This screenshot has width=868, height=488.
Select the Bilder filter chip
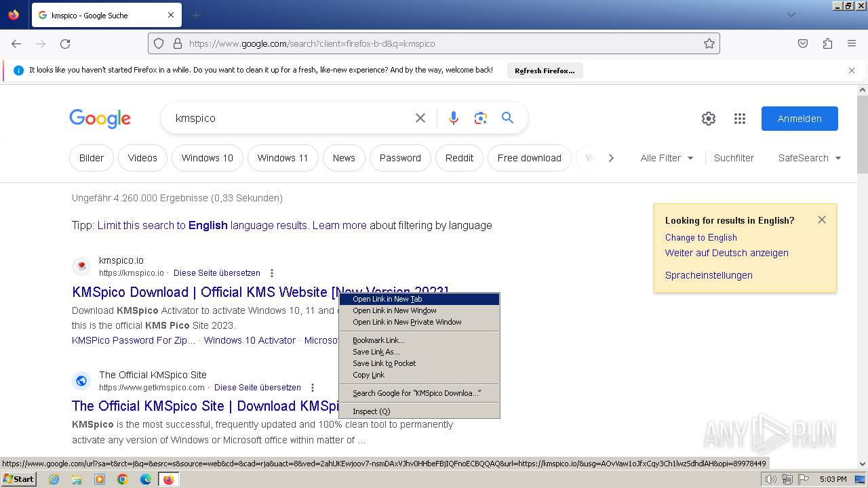92,158
